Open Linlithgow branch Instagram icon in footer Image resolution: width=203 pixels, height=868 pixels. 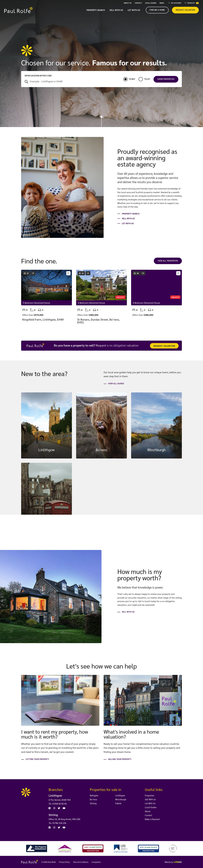(54, 808)
